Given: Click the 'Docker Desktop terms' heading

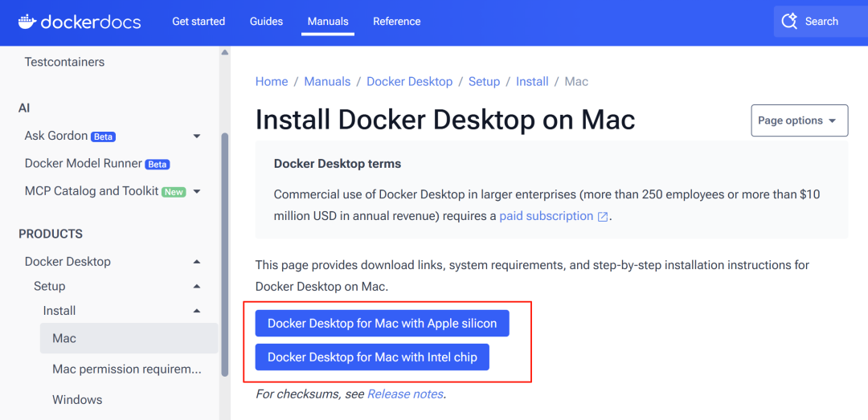Looking at the screenshot, I should 337,165.
